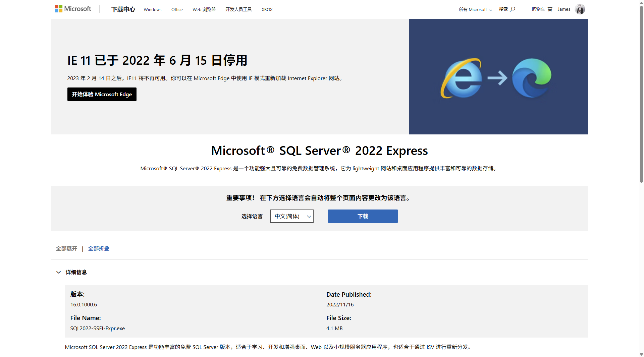Click 全部展开 expand all link
Screen dimensions: 644x357
(66, 248)
